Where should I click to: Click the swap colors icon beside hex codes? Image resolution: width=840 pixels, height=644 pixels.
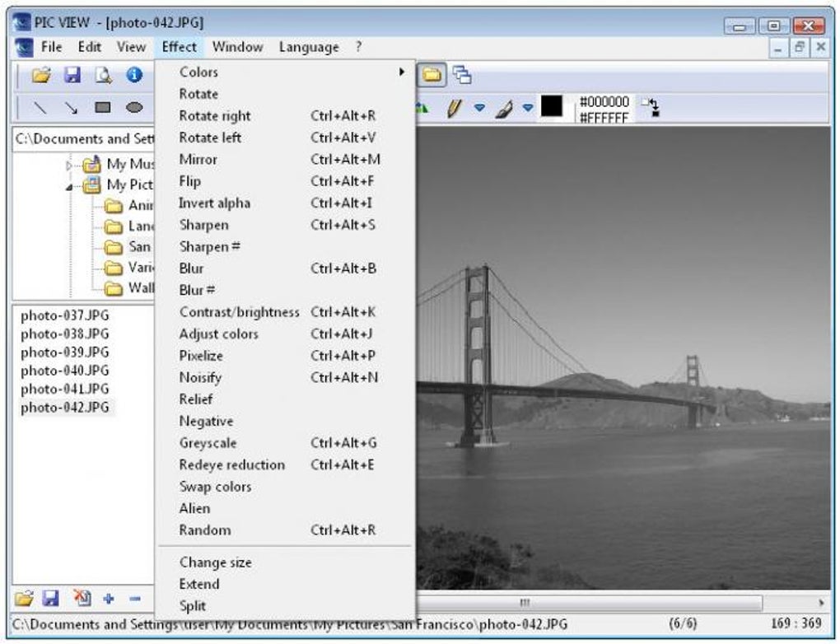[x=651, y=108]
